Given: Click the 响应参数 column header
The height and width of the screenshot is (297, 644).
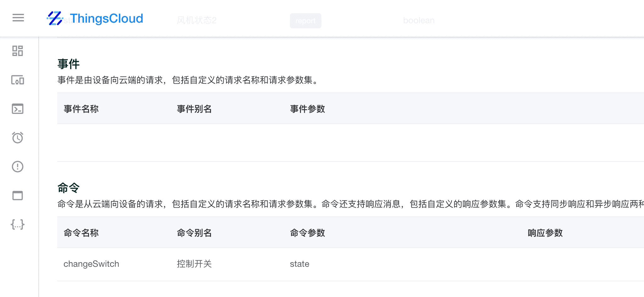Looking at the screenshot, I should click(545, 233).
